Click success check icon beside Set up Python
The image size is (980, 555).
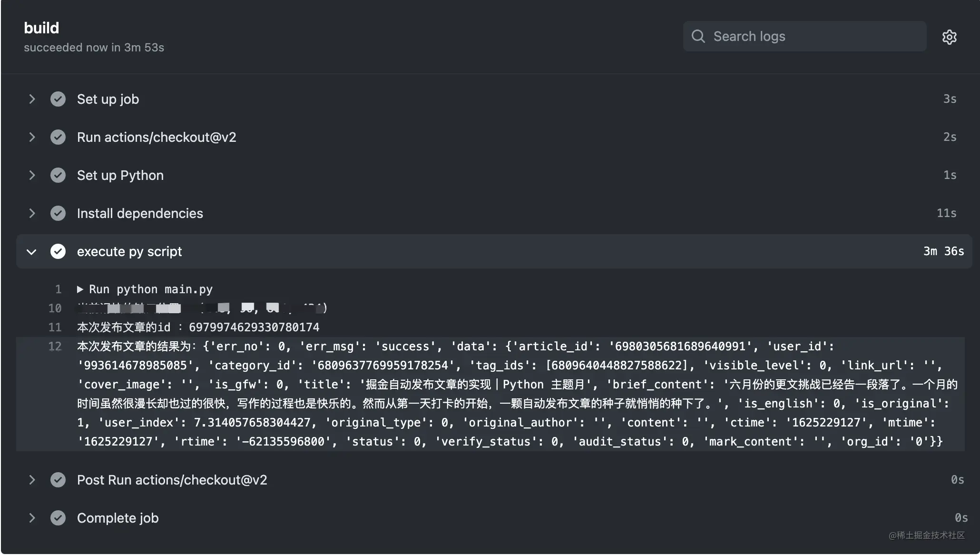pyautogui.click(x=58, y=175)
